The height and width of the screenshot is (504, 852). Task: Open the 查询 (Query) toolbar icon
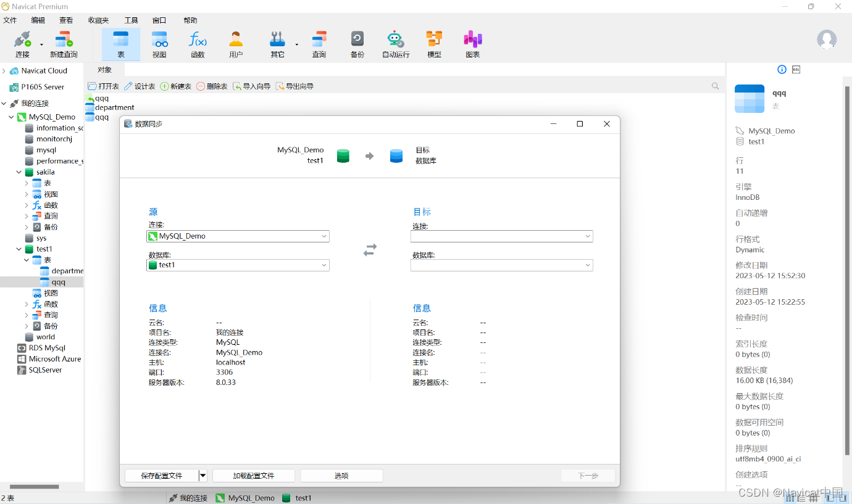(319, 44)
